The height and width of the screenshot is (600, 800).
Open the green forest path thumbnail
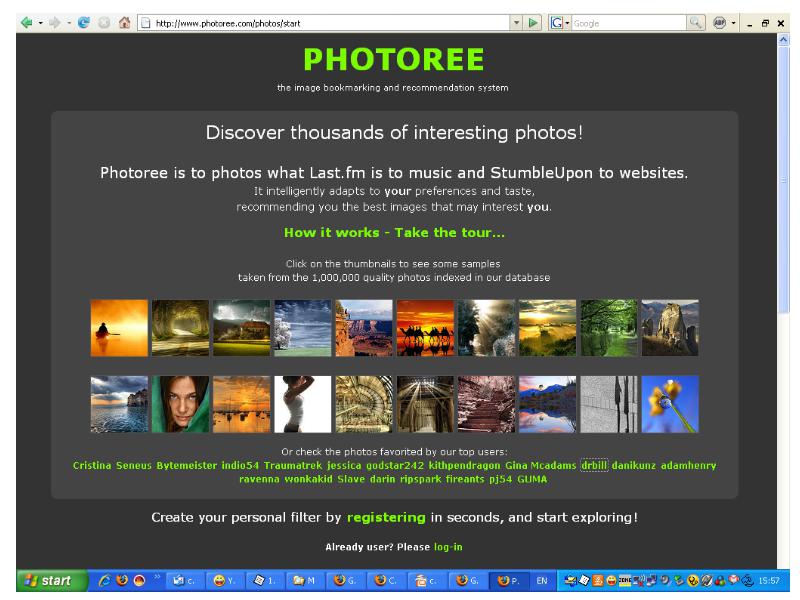609,328
